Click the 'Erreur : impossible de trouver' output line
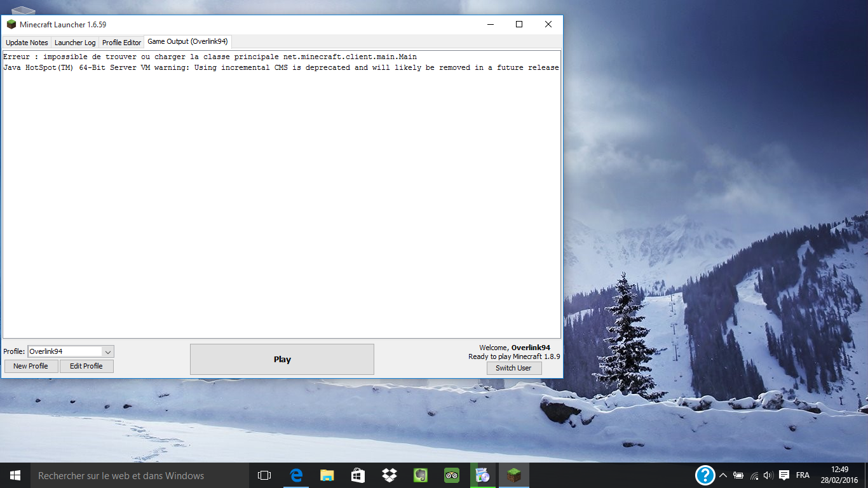 click(x=210, y=57)
